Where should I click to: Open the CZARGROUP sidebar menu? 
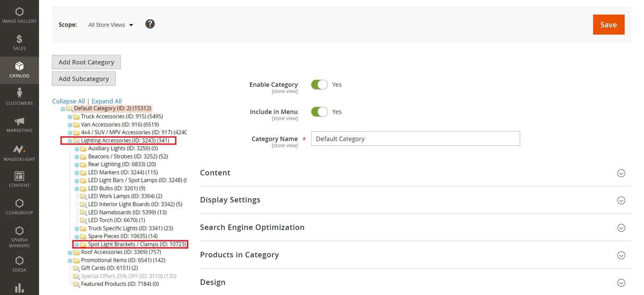click(x=19, y=207)
